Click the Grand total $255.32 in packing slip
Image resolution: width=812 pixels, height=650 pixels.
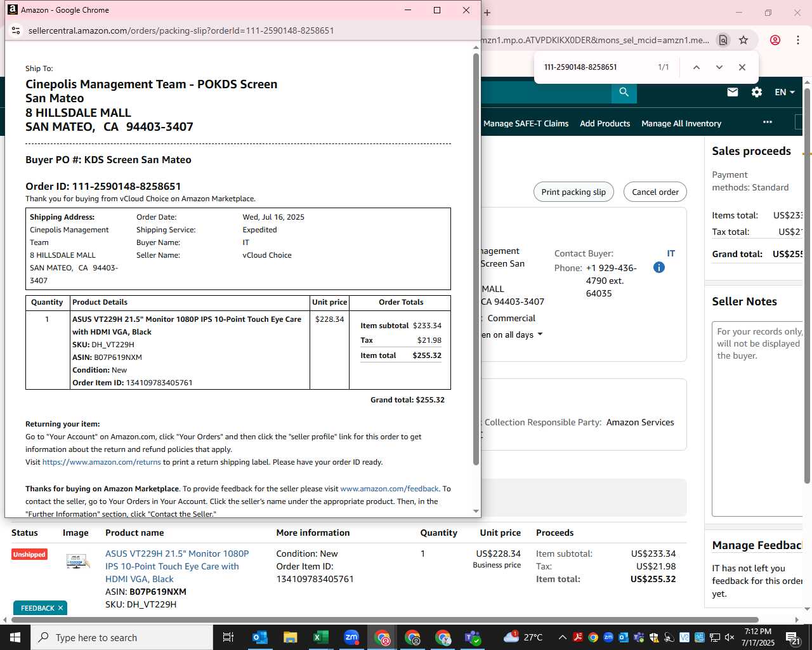pyautogui.click(x=407, y=400)
